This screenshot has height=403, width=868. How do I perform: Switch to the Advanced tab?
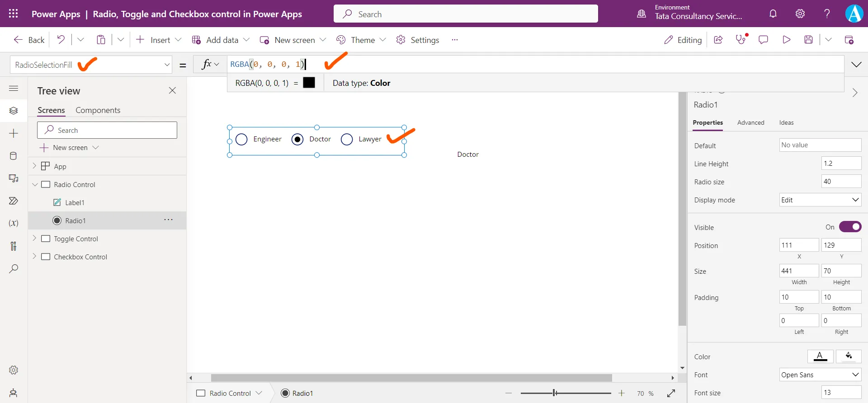pos(750,122)
